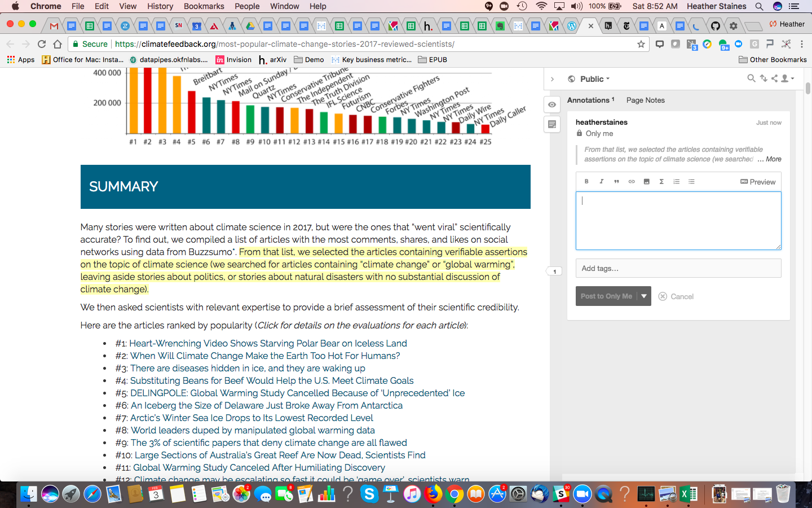Open the post visibility dropdown arrow
The image size is (812, 508).
[644, 296]
